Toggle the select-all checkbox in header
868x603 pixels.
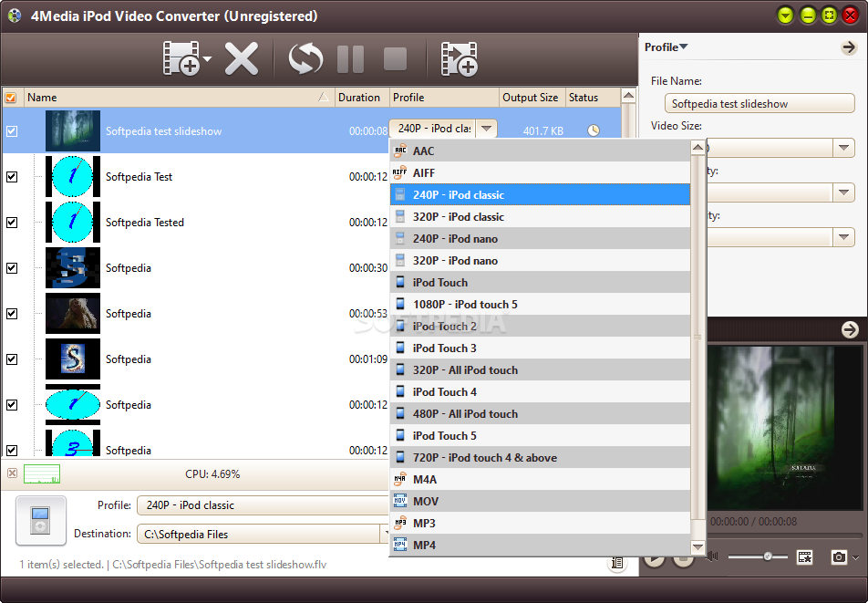(11, 98)
